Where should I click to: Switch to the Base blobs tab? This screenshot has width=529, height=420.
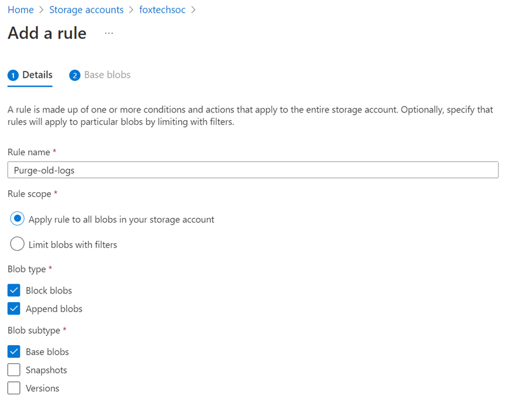tap(107, 75)
